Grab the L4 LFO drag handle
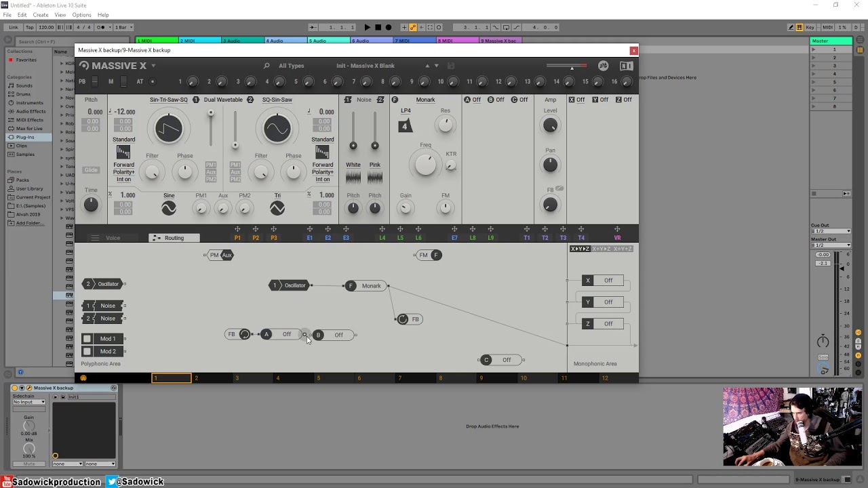This screenshot has width=868, height=488. click(x=382, y=229)
